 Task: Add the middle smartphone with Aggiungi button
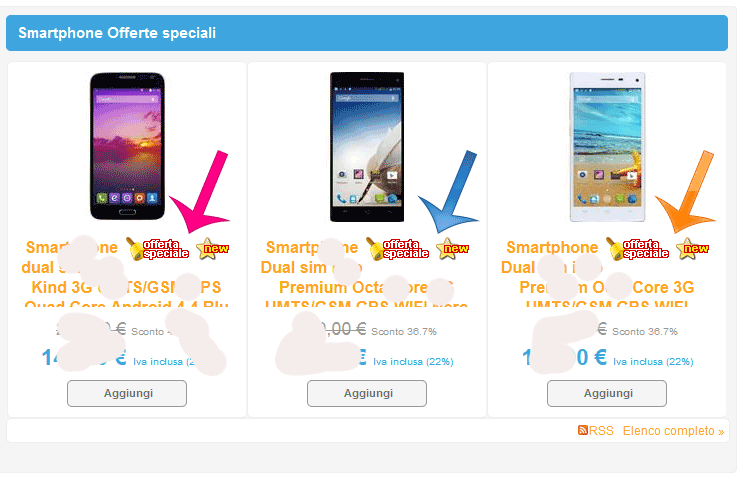coord(367,394)
